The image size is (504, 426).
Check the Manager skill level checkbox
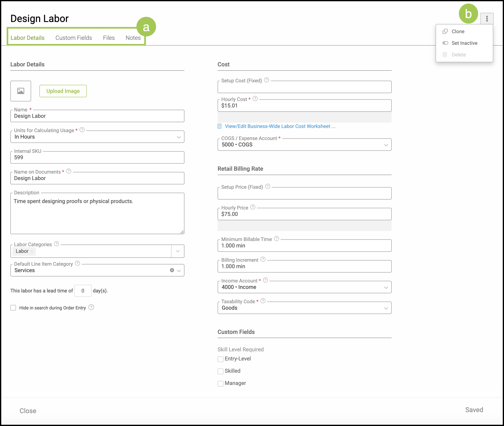[x=220, y=383]
